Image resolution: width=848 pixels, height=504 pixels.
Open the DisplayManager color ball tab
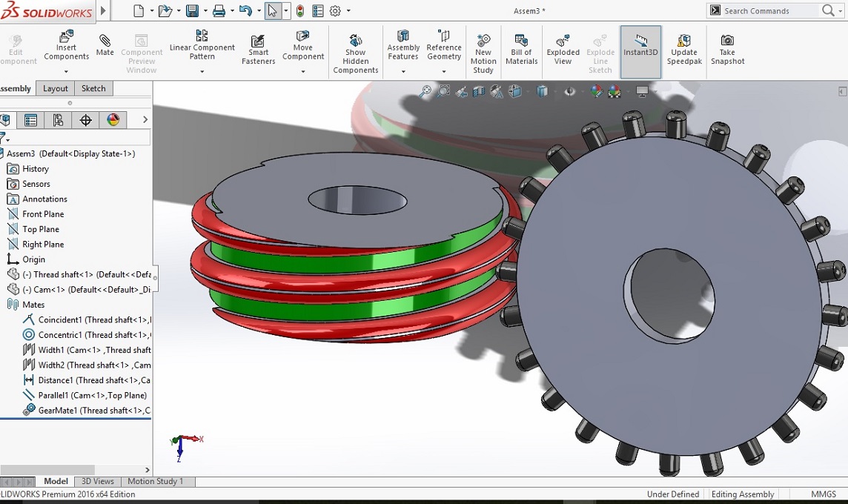tap(113, 120)
